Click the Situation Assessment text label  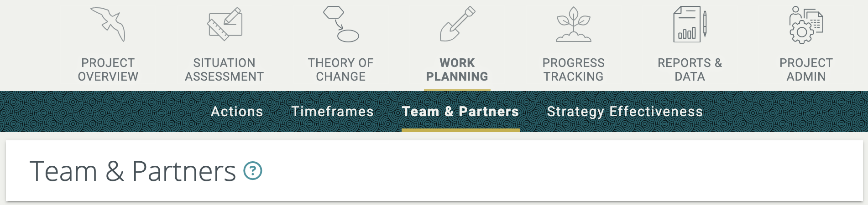click(225, 70)
